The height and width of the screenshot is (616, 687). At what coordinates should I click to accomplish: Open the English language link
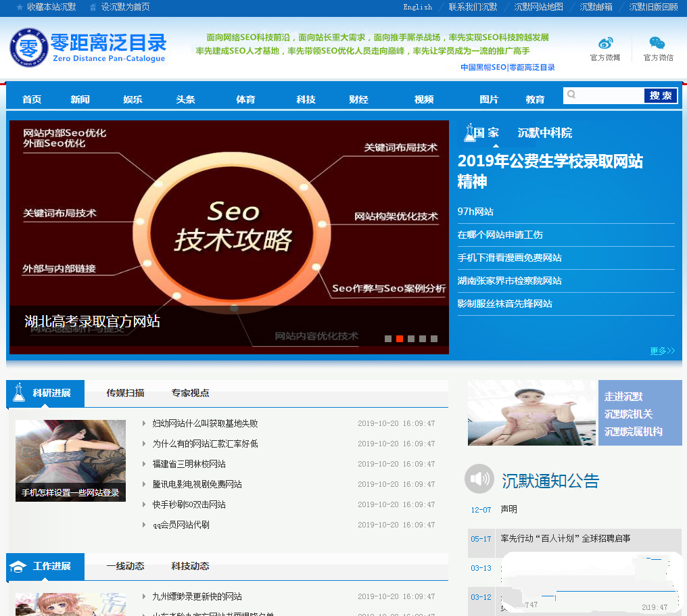417,7
